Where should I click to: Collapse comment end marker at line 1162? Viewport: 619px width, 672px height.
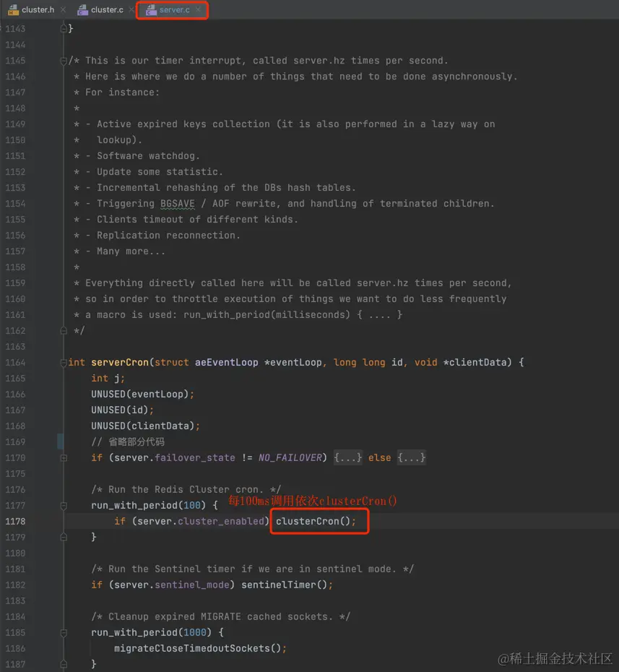click(x=64, y=331)
